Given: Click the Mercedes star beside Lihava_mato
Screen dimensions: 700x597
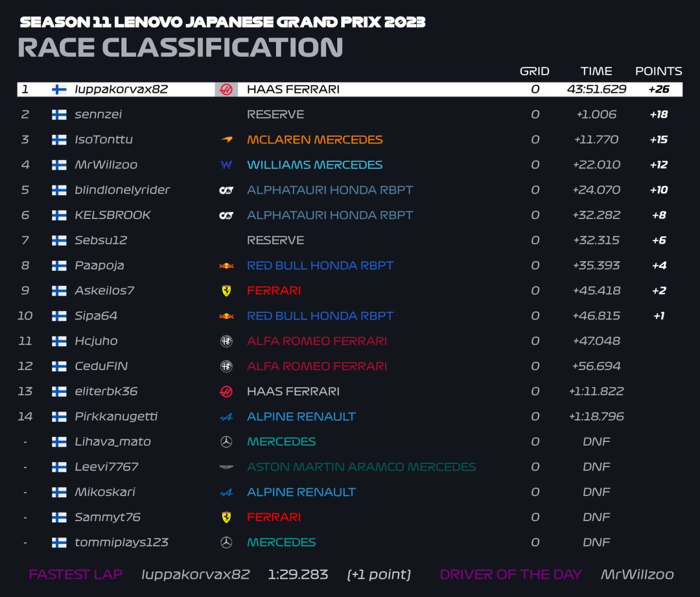Looking at the screenshot, I should tap(226, 441).
